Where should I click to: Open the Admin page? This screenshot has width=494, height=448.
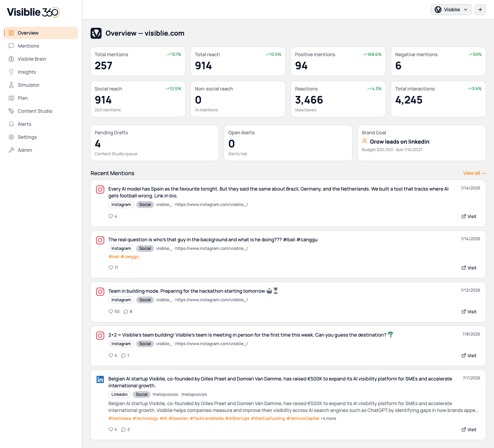tap(41, 150)
